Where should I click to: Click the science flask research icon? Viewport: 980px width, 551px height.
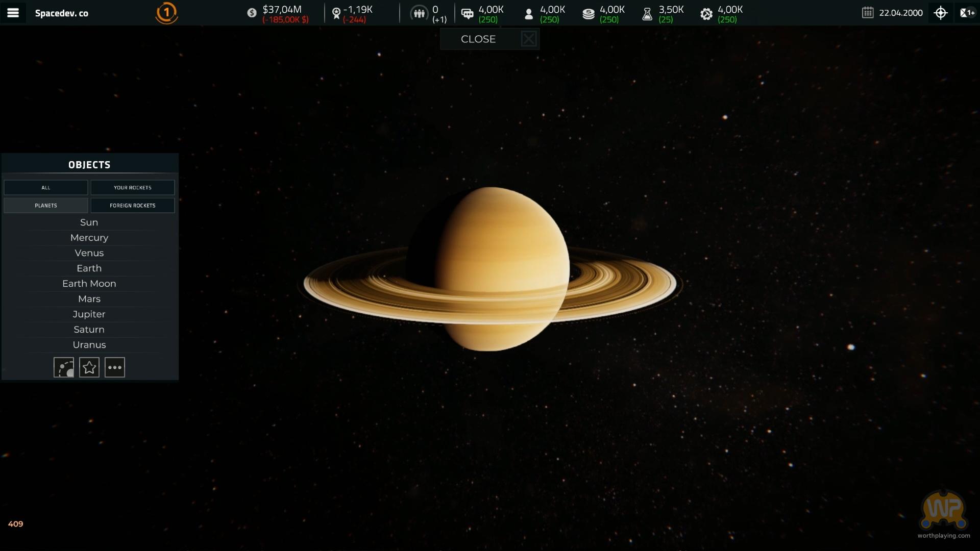tap(647, 14)
